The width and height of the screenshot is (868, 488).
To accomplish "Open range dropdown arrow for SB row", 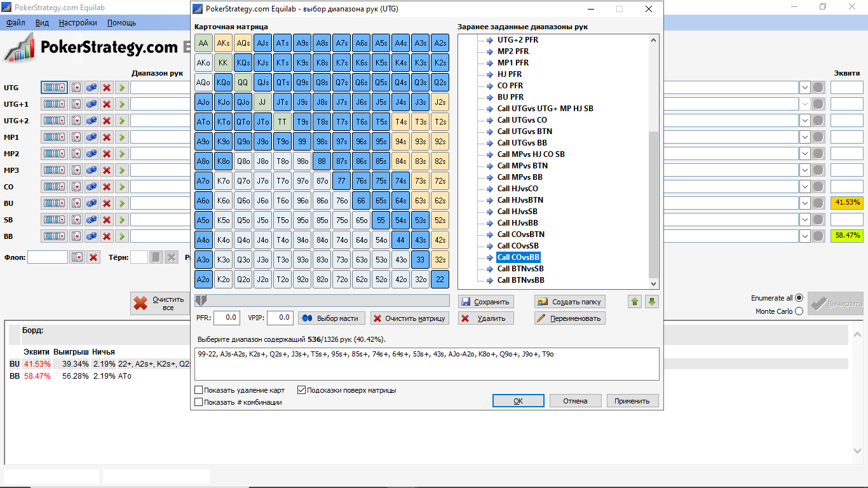I will click(x=804, y=219).
